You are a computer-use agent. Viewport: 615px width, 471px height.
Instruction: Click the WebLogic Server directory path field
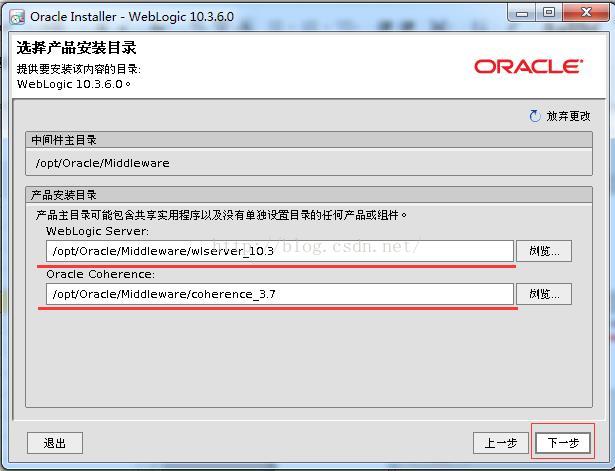(x=280, y=251)
